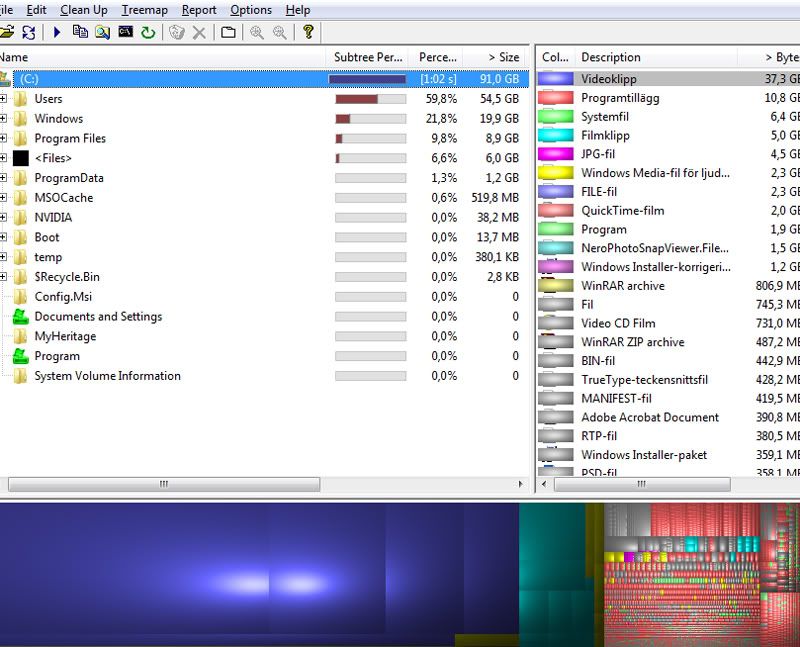800x647 pixels.
Task: Open the Report menu
Action: [199, 10]
